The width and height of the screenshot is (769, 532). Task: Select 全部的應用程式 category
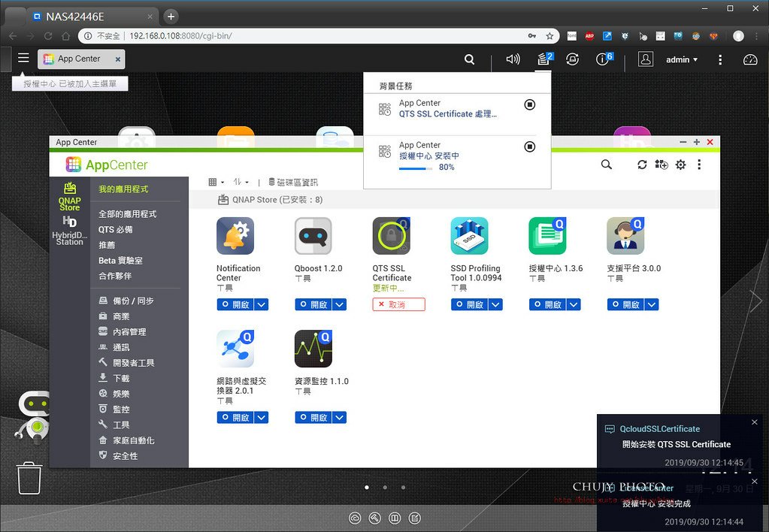tap(128, 214)
